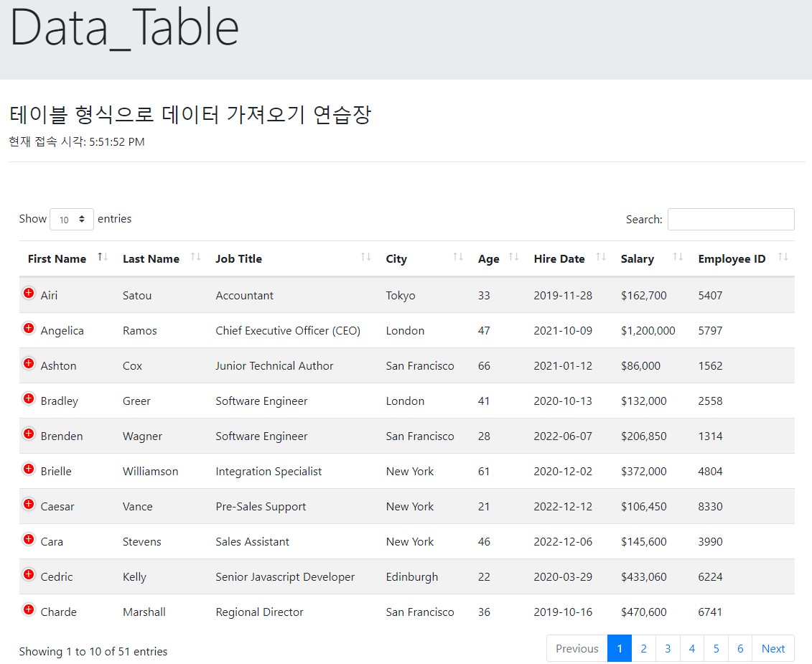Click the Data_Table page heading
Viewport: 812px width, 664px height.
point(124,27)
